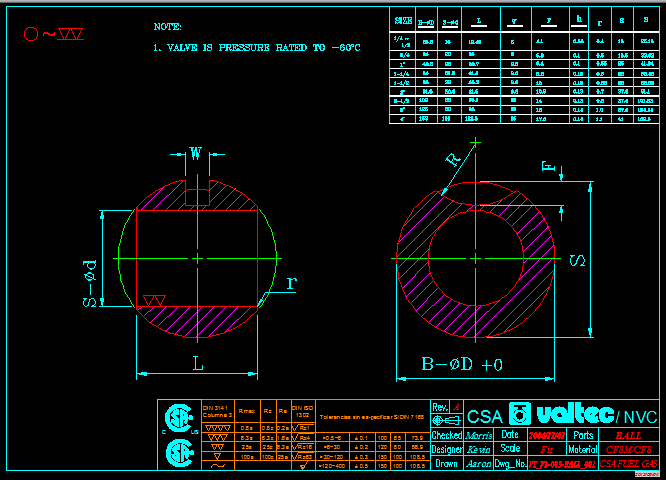This screenshot has width=666, height=480.
Task: Select the S-ød vertical dimension label
Action: tap(89, 283)
